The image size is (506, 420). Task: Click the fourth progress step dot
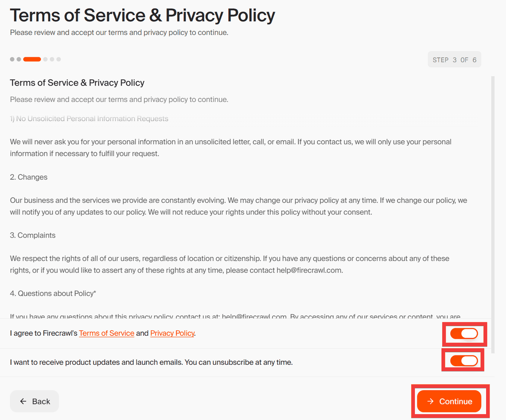pyautogui.click(x=46, y=59)
